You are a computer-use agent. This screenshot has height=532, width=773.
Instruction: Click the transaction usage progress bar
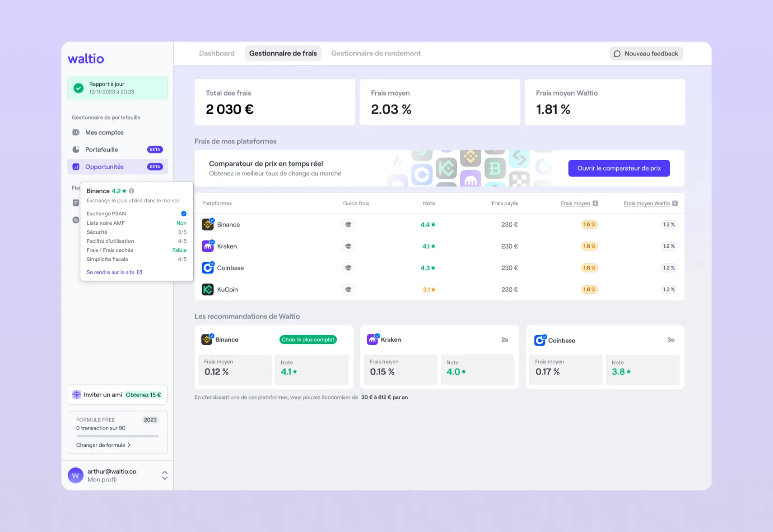[117, 436]
